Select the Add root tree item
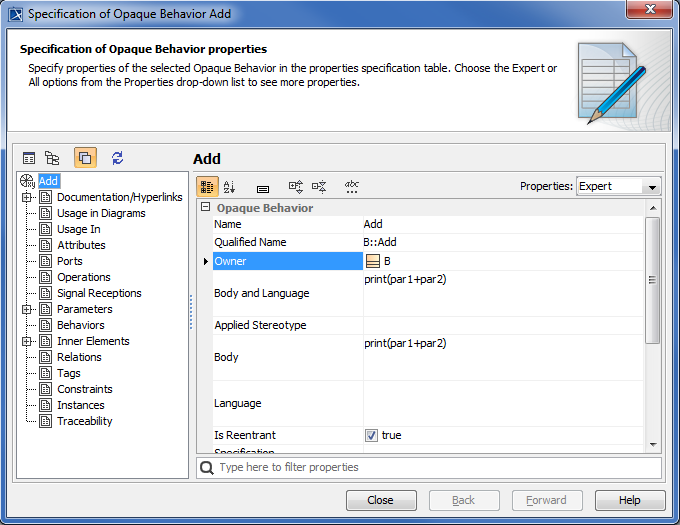 (x=49, y=181)
